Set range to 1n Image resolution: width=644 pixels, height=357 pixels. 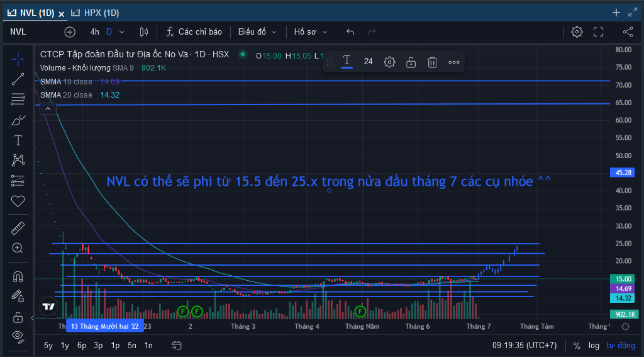click(x=148, y=346)
